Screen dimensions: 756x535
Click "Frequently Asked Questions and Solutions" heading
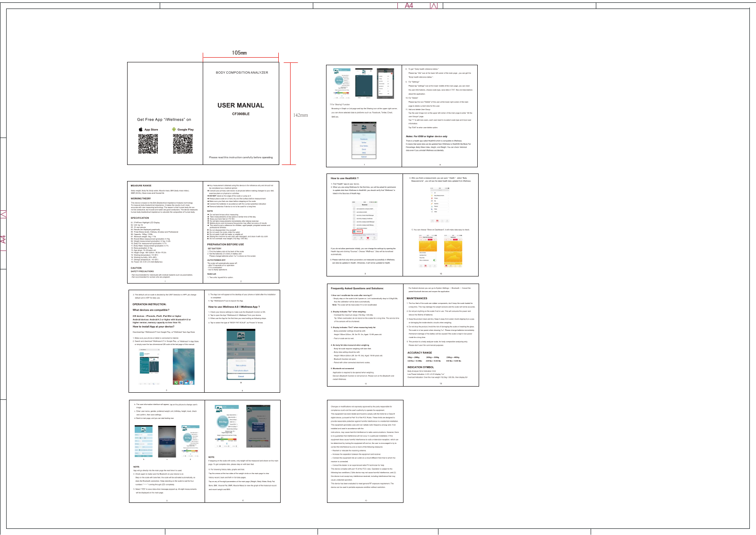pos(357,288)
